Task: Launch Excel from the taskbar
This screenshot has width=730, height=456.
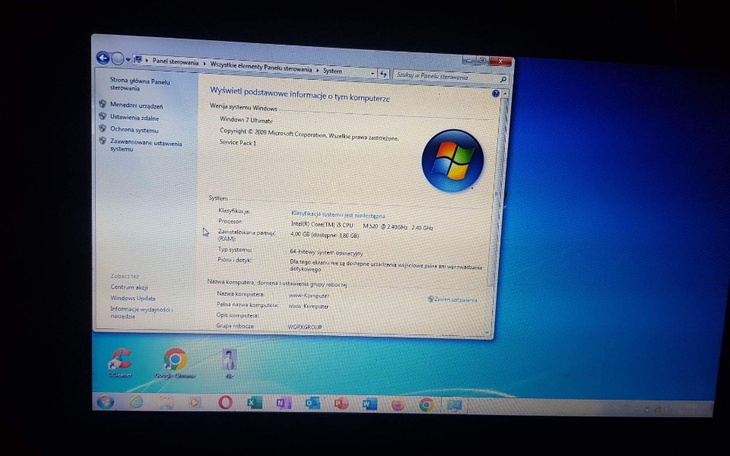Action: (254, 403)
